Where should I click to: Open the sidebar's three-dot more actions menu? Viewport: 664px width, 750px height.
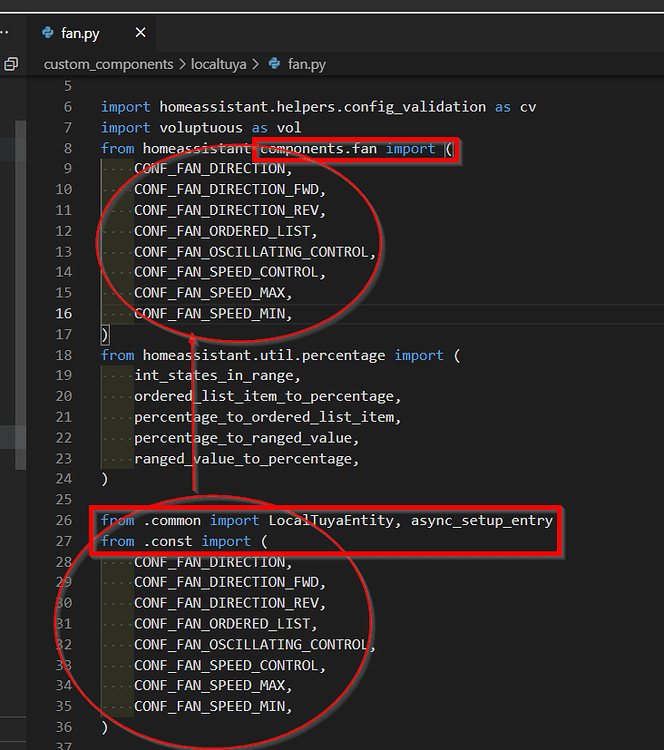(5, 33)
